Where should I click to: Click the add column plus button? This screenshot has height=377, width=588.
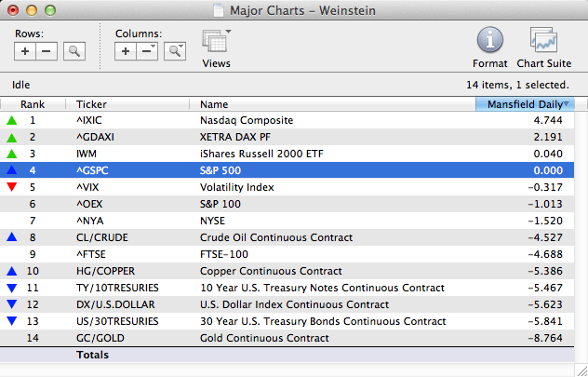point(127,51)
